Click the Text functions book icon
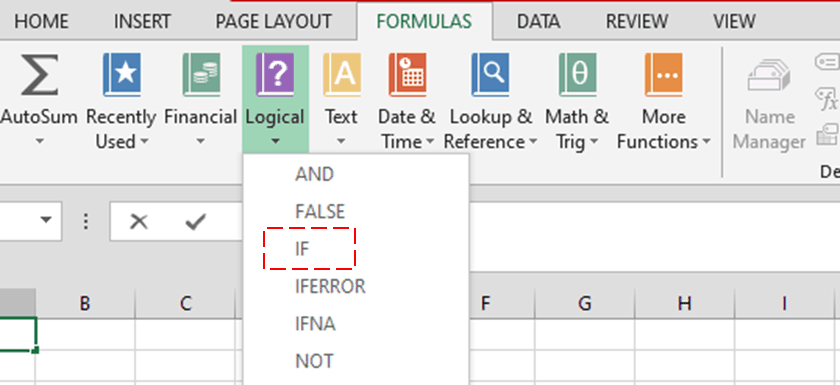840x385 pixels. click(342, 75)
